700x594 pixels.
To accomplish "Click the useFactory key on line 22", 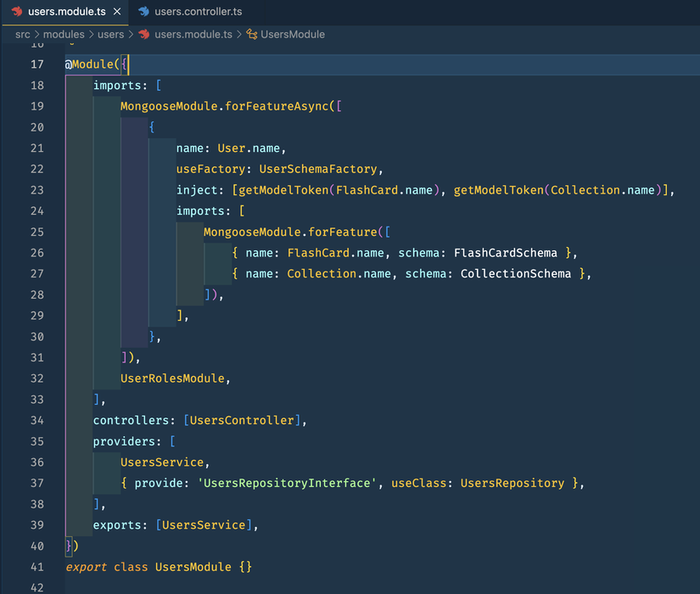I will click(210, 169).
